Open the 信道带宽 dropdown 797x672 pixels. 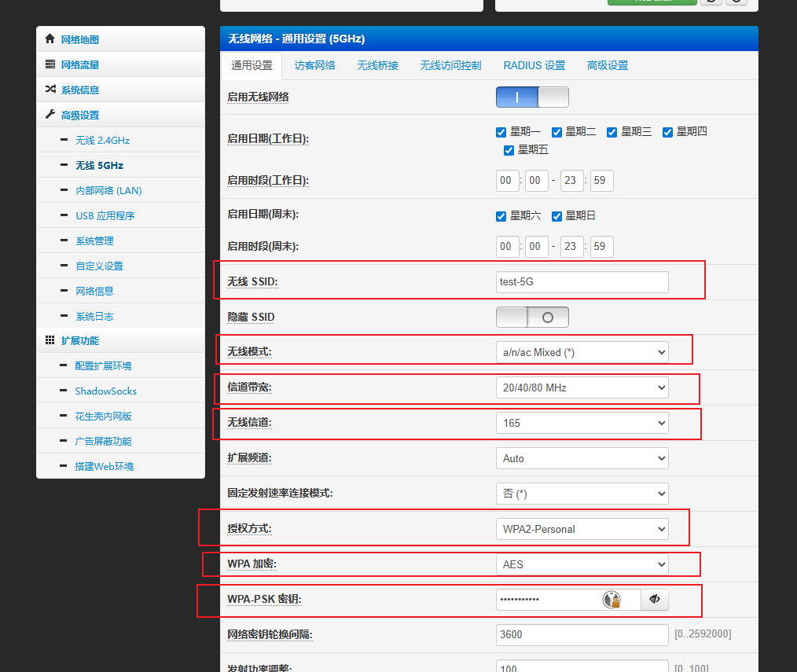(582, 387)
